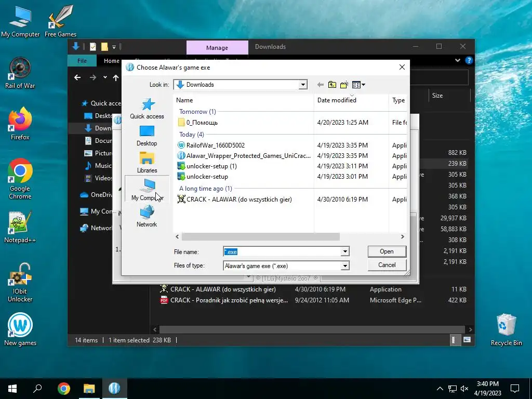Click Explorer back navigation arrow
Screen dimensions: 532x399
77,78
